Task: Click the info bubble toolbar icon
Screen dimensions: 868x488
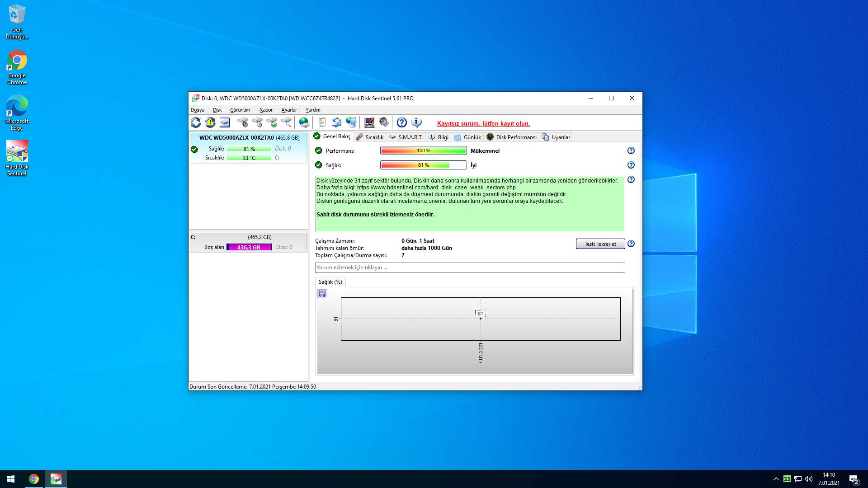Action: pos(416,122)
